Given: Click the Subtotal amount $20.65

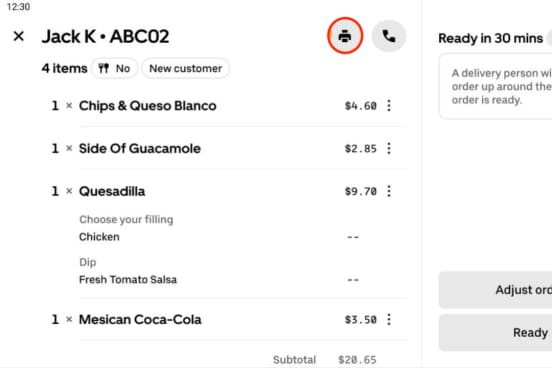Looking at the screenshot, I should [x=357, y=360].
